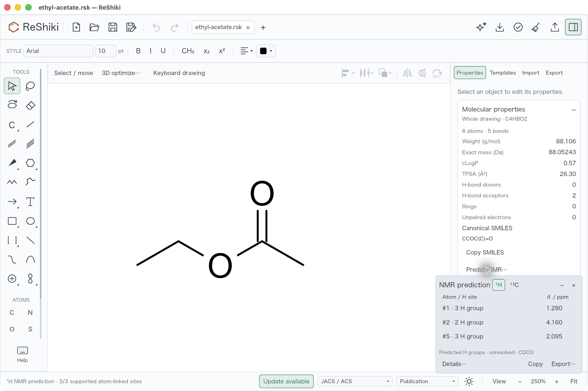Screen dimensions: 588x391
Task: Pick the charge plus tool
Action: (12, 279)
